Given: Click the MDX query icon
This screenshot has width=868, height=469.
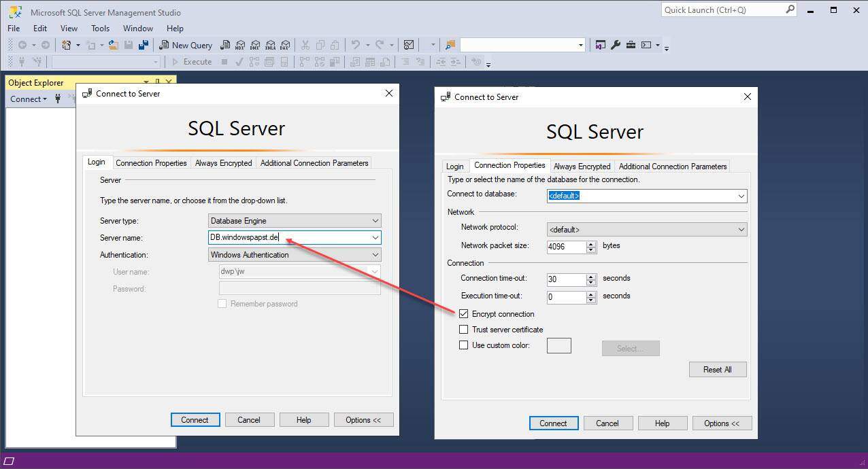Looking at the screenshot, I should pyautogui.click(x=239, y=45).
